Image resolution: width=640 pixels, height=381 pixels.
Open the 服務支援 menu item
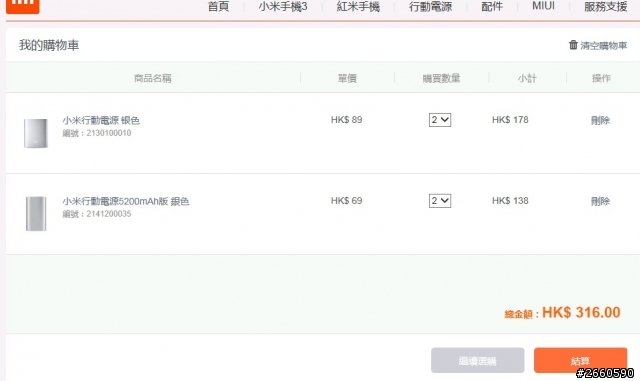605,6
